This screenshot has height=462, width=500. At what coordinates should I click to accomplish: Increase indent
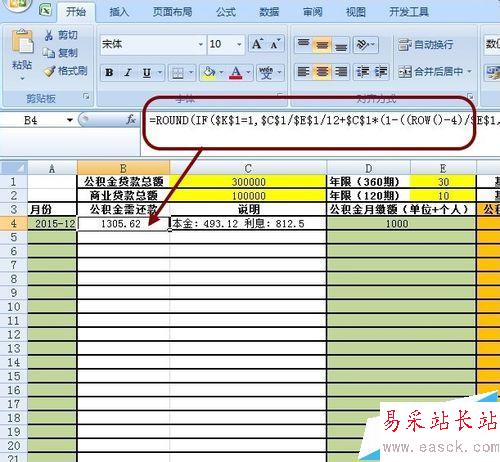[x=380, y=72]
